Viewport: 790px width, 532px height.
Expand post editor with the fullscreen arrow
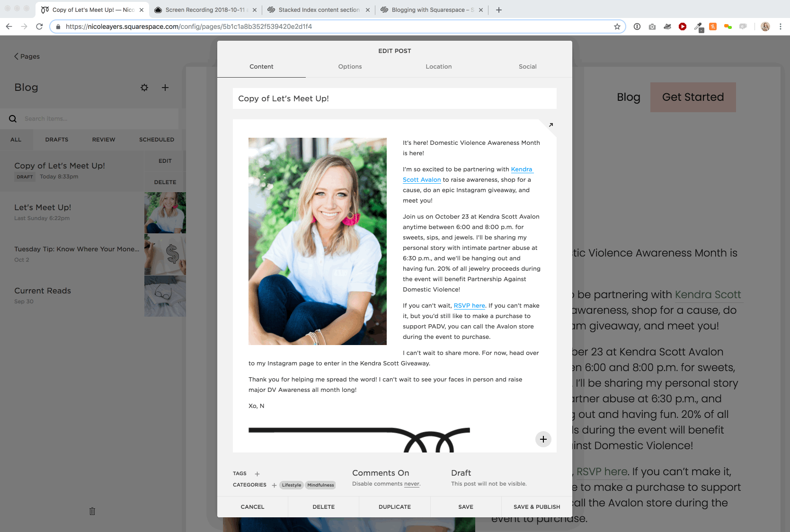pos(550,125)
